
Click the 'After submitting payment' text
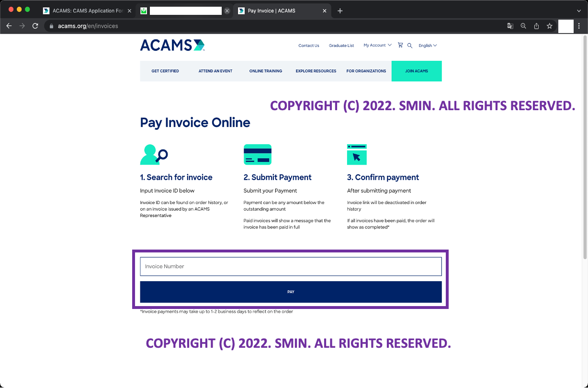tap(379, 191)
